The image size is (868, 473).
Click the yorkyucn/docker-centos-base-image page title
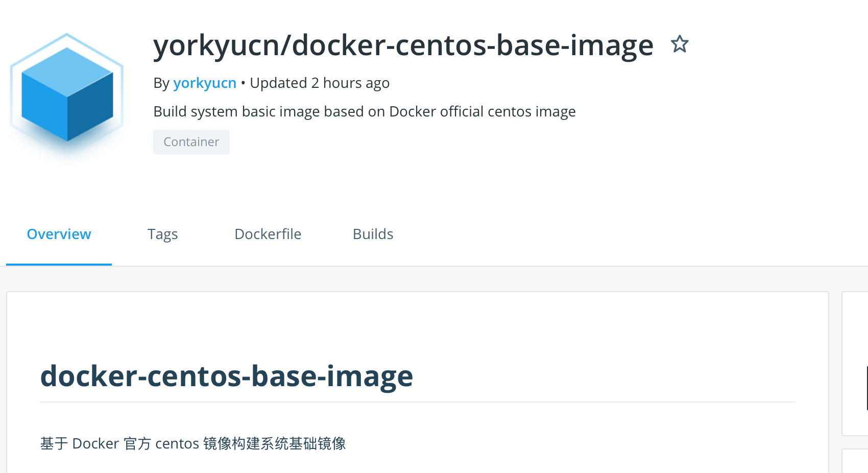(403, 45)
